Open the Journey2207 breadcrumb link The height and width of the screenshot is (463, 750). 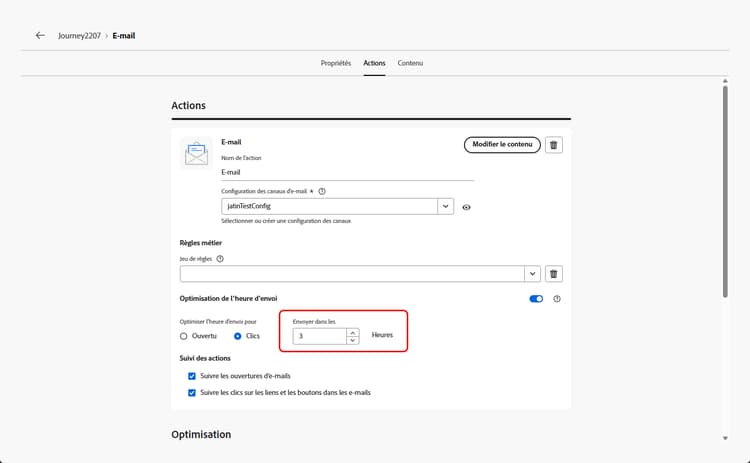coord(79,36)
